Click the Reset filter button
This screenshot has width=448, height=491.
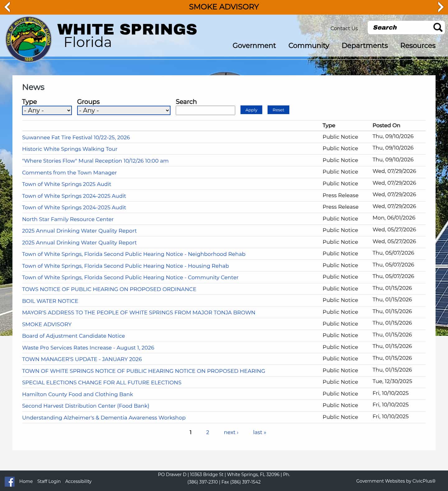278,110
